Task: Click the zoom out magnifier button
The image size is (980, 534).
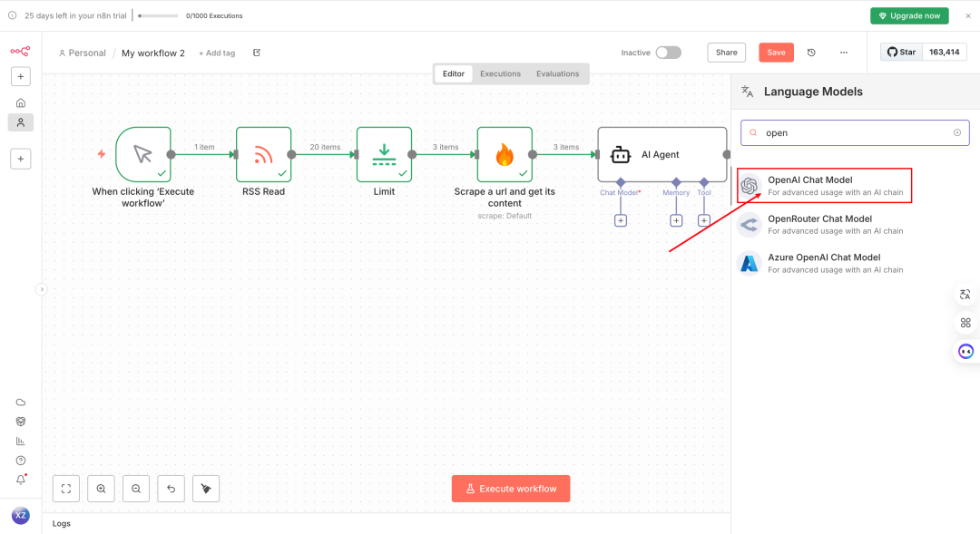Action: click(136, 489)
